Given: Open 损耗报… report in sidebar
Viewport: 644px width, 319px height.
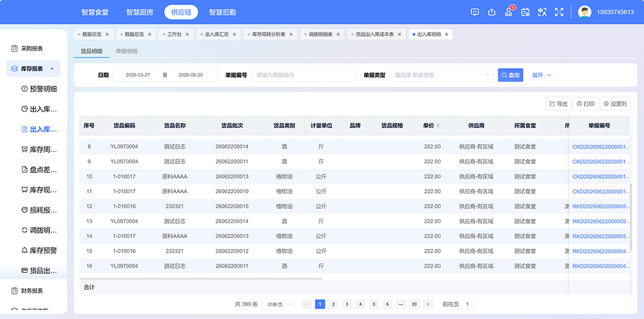Looking at the screenshot, I should 39,210.
